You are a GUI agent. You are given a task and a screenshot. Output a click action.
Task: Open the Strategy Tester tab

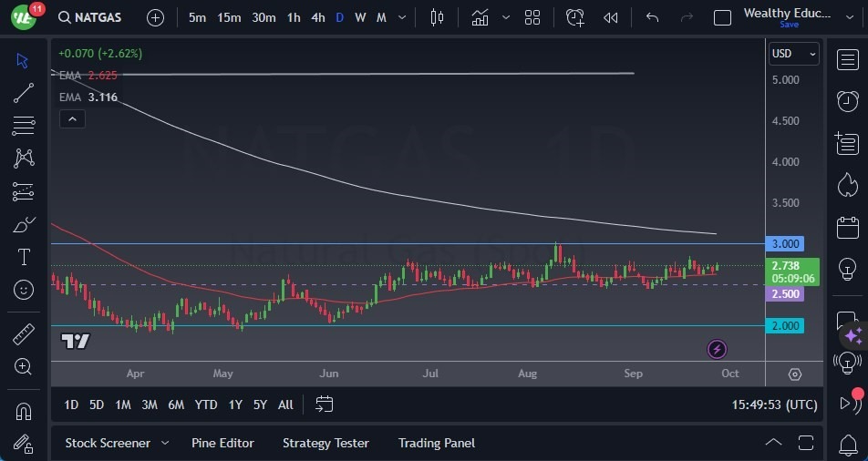pyautogui.click(x=325, y=443)
